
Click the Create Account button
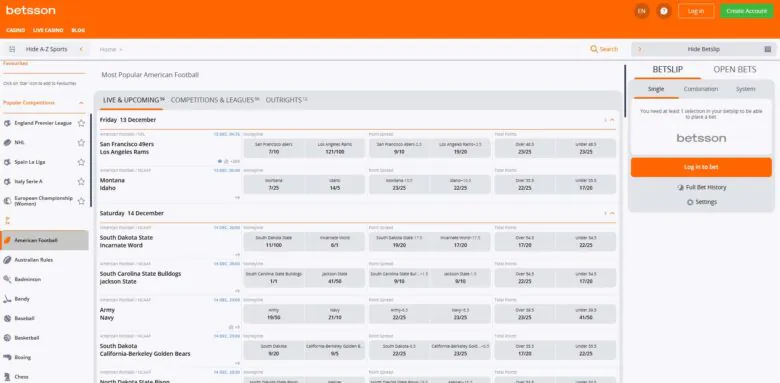pyautogui.click(x=746, y=11)
